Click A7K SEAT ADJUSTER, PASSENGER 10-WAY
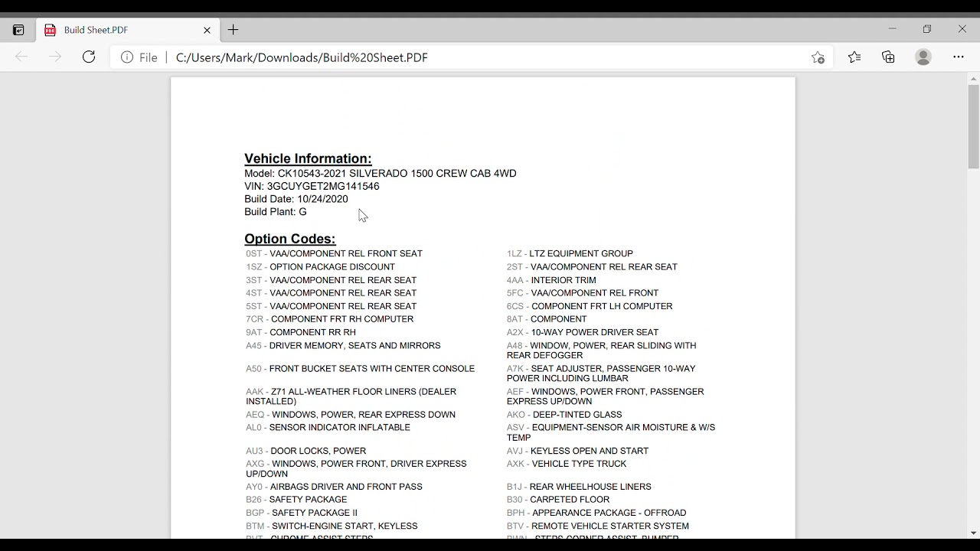Image resolution: width=980 pixels, height=551 pixels. coord(601,373)
